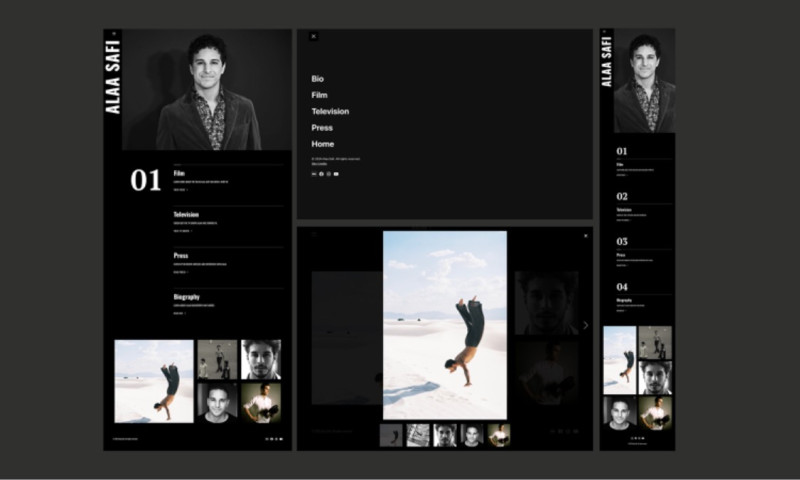Open large handstand photo in desktop gallery

tap(153, 381)
